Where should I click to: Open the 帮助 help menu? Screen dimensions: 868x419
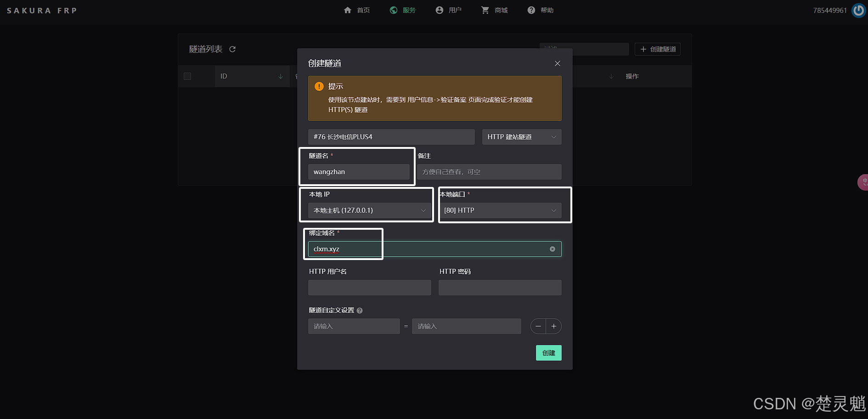pyautogui.click(x=541, y=10)
